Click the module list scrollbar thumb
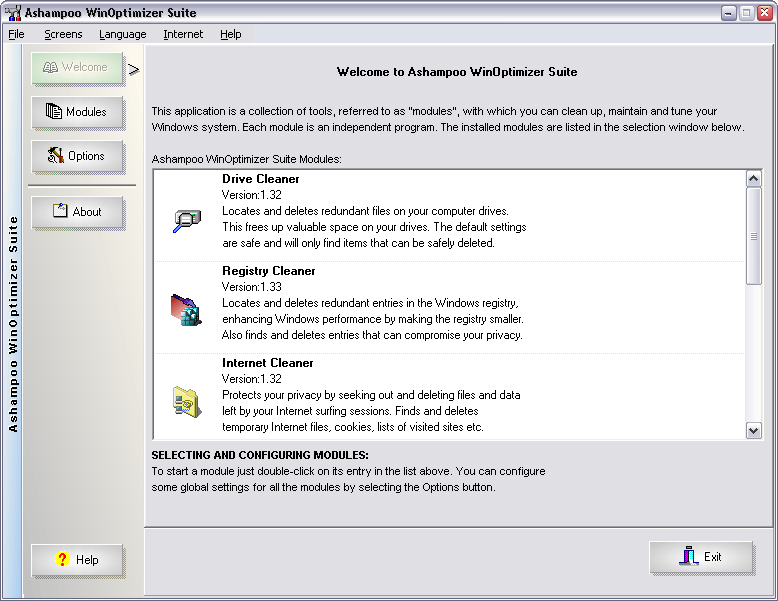This screenshot has height=601, width=778. click(754, 236)
